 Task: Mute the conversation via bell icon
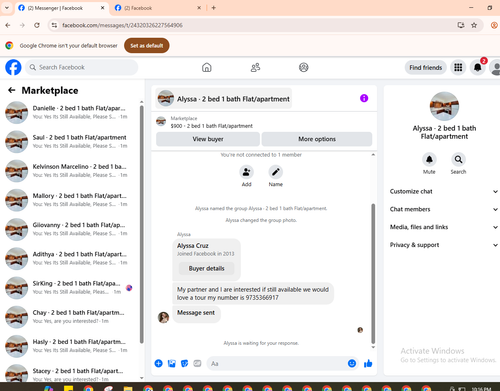coord(429,159)
